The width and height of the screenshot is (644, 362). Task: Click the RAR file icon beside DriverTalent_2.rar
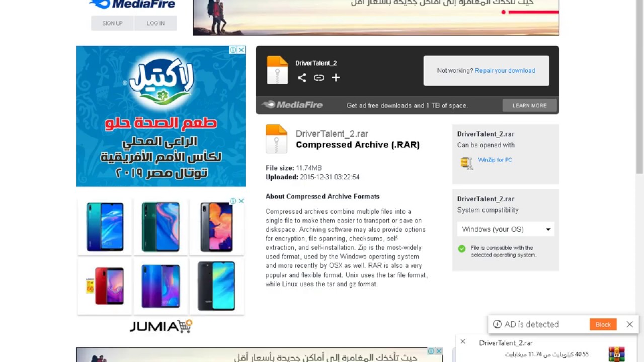(x=276, y=139)
